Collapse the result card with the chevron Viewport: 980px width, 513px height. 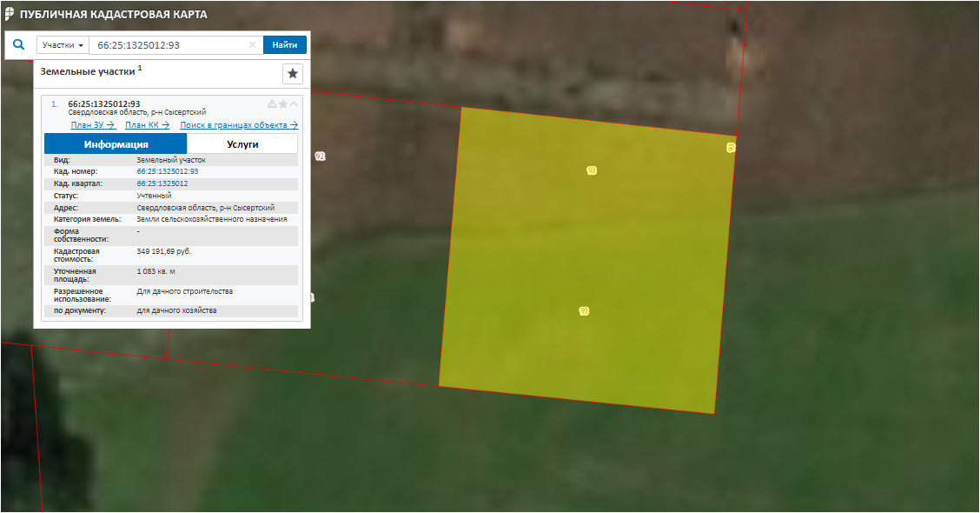pos(294,104)
